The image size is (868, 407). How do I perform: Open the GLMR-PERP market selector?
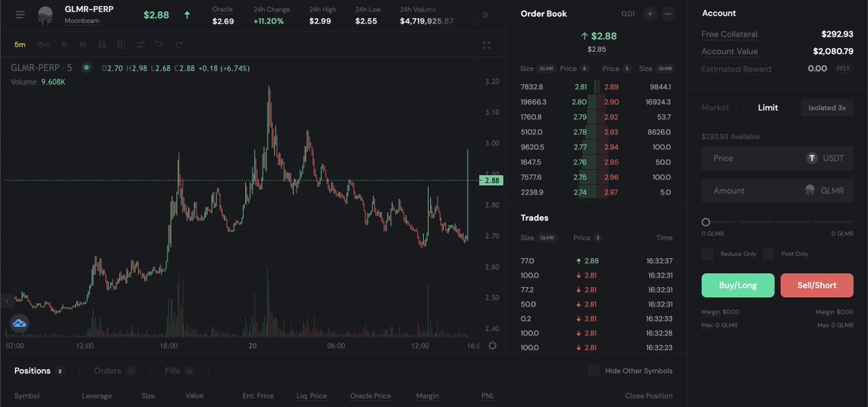coord(89,14)
